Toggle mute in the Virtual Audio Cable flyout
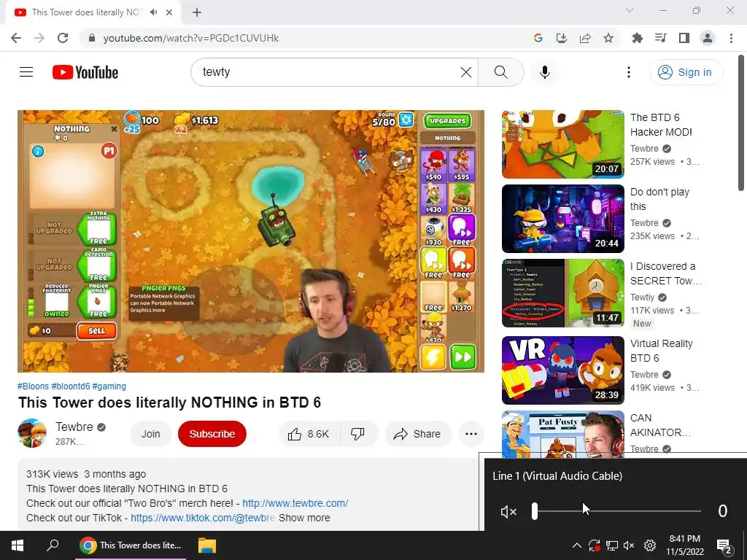This screenshot has width=747, height=560. click(508, 511)
